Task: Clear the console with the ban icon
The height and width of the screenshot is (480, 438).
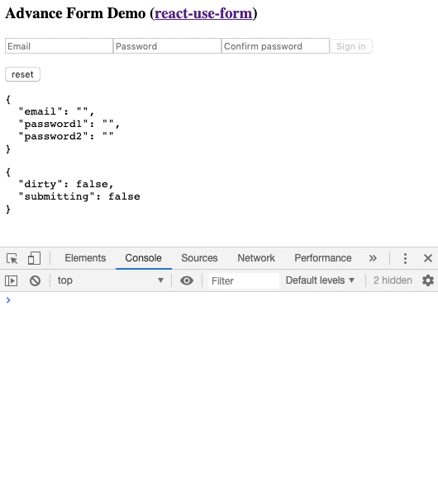Action: click(35, 281)
